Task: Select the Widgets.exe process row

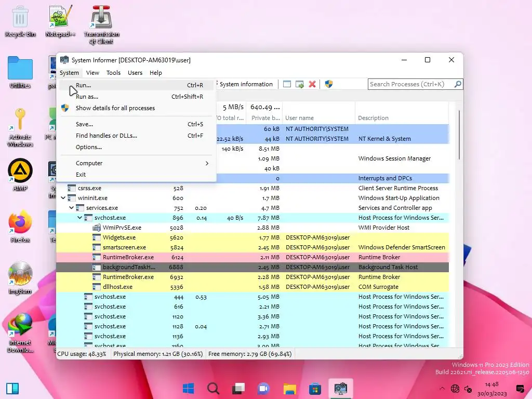Action: click(252, 237)
